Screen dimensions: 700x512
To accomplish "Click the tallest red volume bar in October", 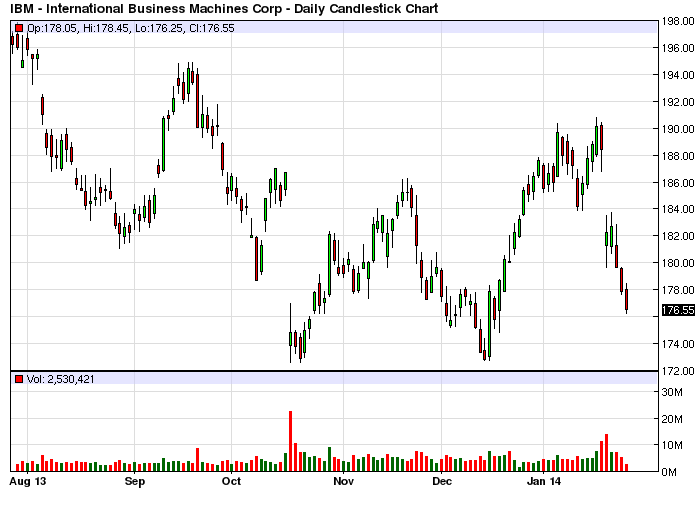I will (x=291, y=441).
